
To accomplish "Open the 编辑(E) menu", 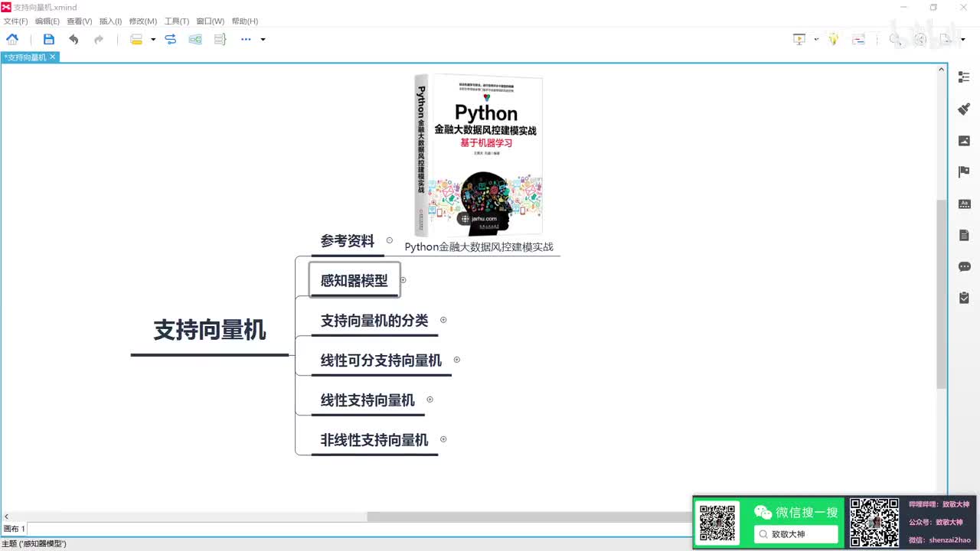I will [47, 21].
